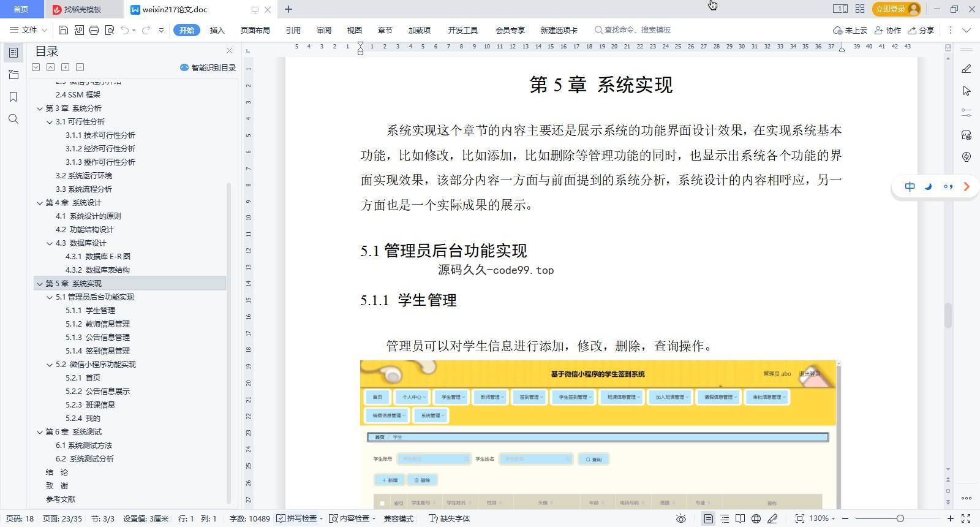
Task: Open the 插入 ribbon tab
Action: 217,30
